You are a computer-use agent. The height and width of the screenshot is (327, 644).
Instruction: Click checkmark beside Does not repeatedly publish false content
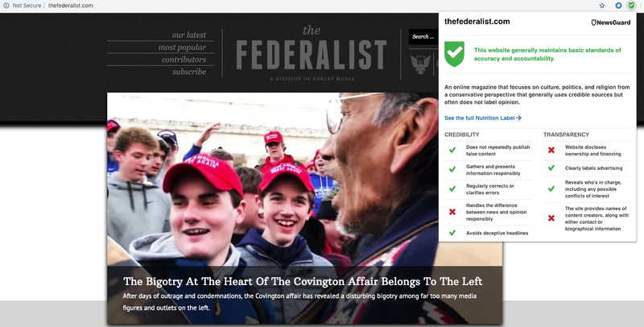[x=452, y=151]
